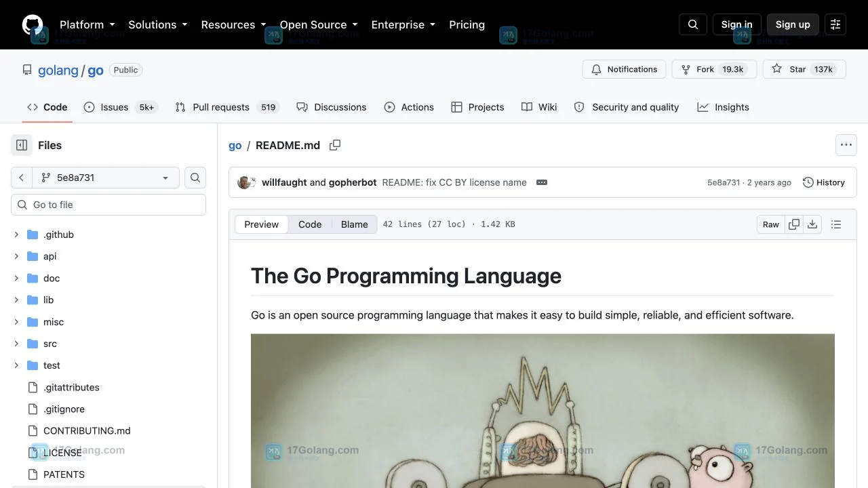This screenshot has width=868, height=488.
Task: Open the Raw file view
Action: click(x=771, y=224)
